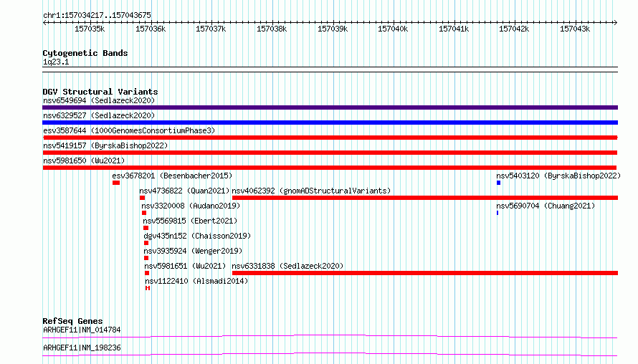Image resolution: width=638 pixels, height=364 pixels.
Task: Click the 157035k ruler label
Action: (x=90, y=29)
